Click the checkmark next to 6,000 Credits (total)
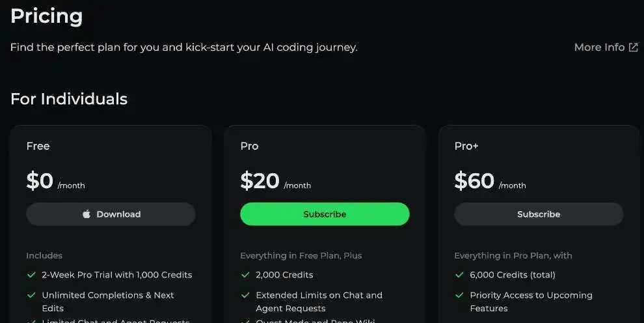This screenshot has height=323, width=644. [459, 275]
